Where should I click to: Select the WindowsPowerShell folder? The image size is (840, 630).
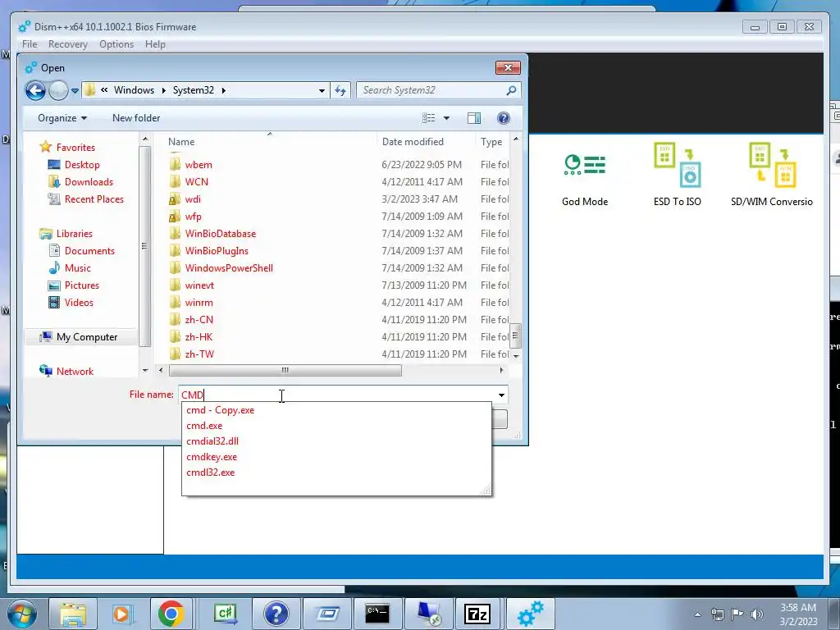[x=229, y=268]
